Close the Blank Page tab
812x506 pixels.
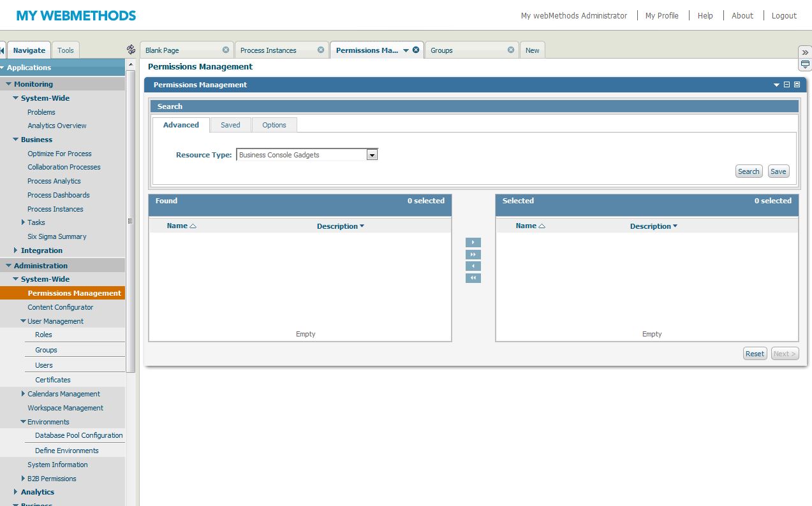coord(226,50)
